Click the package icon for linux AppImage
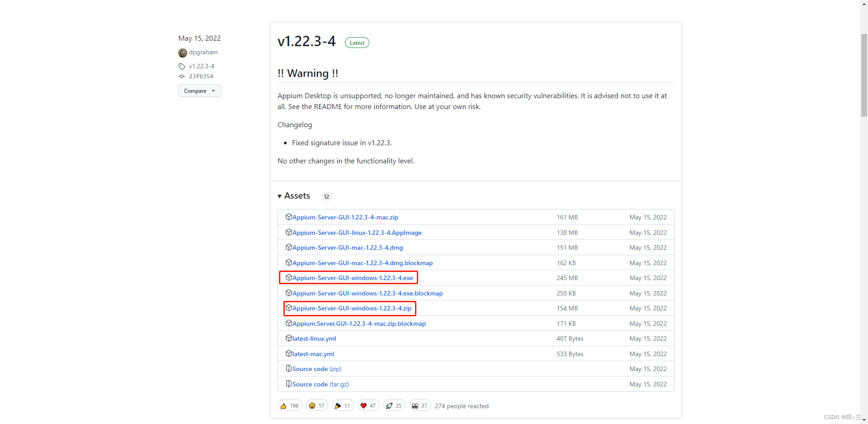This screenshot has width=868, height=424. coord(288,233)
